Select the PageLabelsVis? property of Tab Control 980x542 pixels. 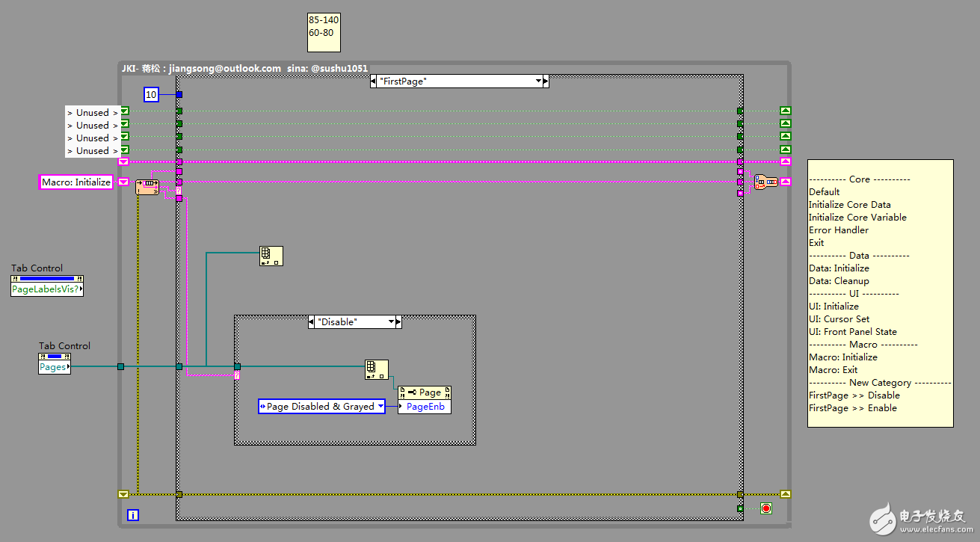pyautogui.click(x=47, y=289)
